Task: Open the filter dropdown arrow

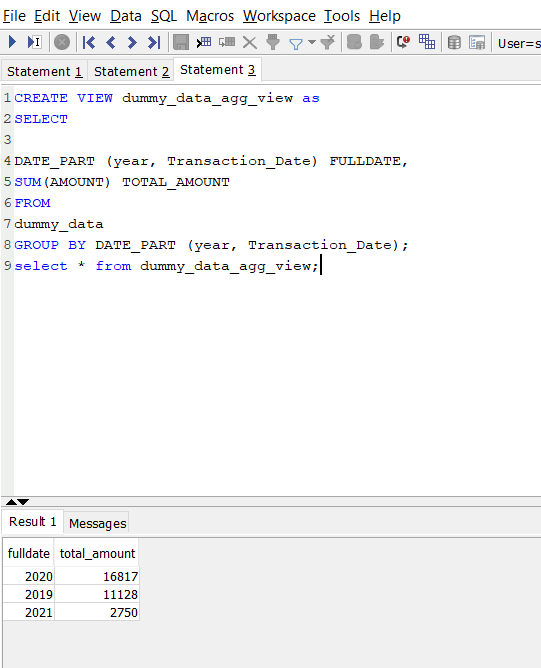Action: point(312,42)
